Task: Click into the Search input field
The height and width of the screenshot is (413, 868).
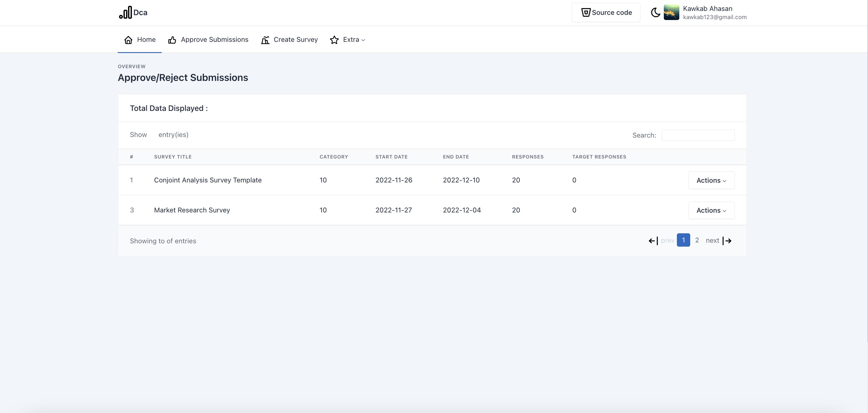Action: point(698,135)
